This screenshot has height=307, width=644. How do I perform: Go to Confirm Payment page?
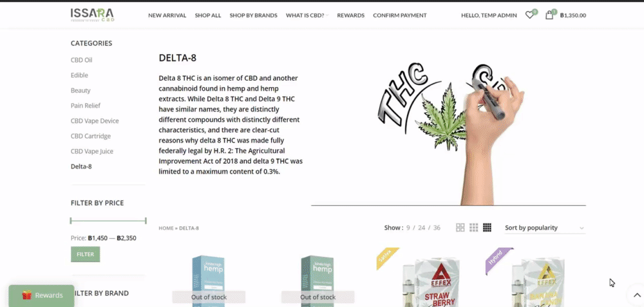tap(400, 15)
